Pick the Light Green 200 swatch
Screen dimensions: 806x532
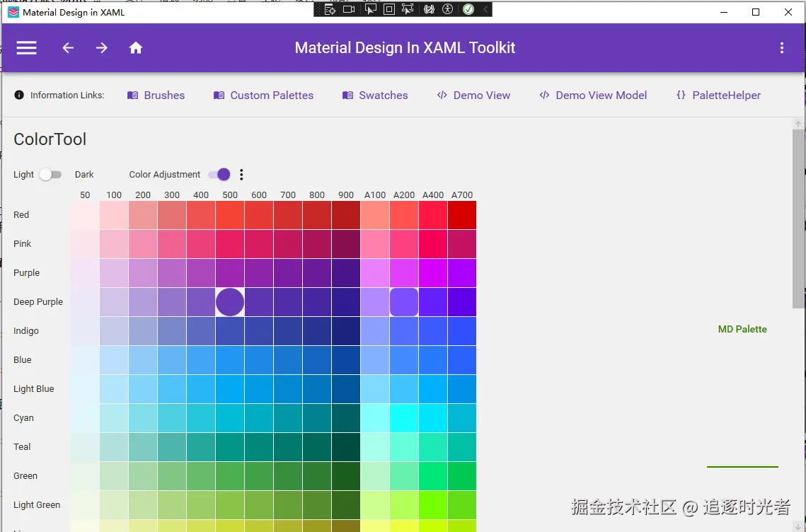[143, 505]
